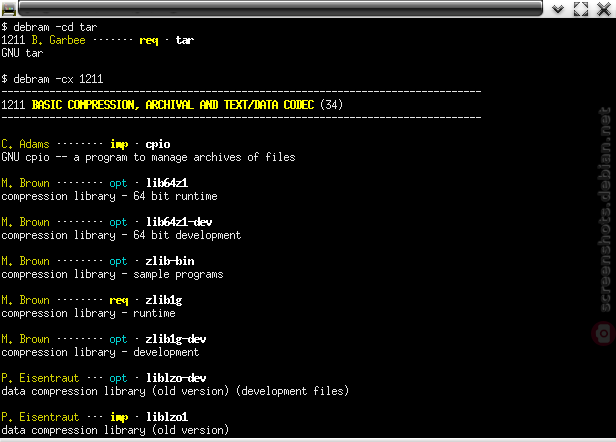Screen dimensions: 616x442
Task: Click 'compression library - runtime' description
Action: click(x=88, y=313)
